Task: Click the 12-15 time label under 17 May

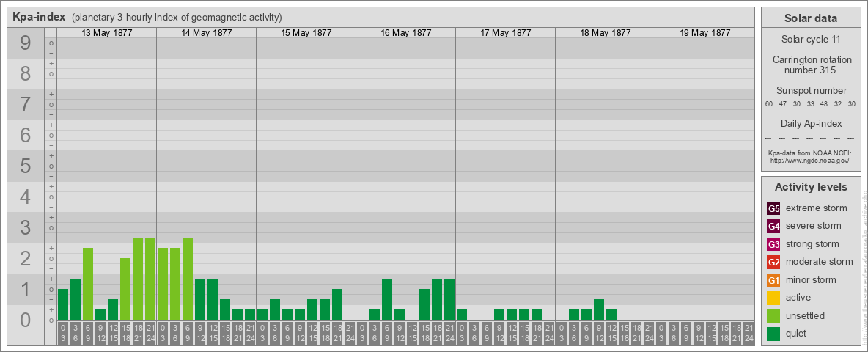Action: tap(512, 333)
